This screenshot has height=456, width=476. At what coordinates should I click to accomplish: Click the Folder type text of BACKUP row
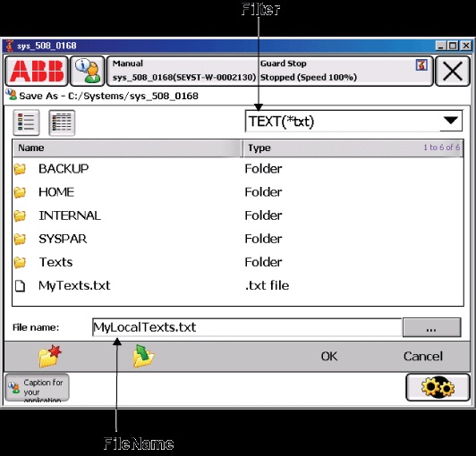click(263, 169)
